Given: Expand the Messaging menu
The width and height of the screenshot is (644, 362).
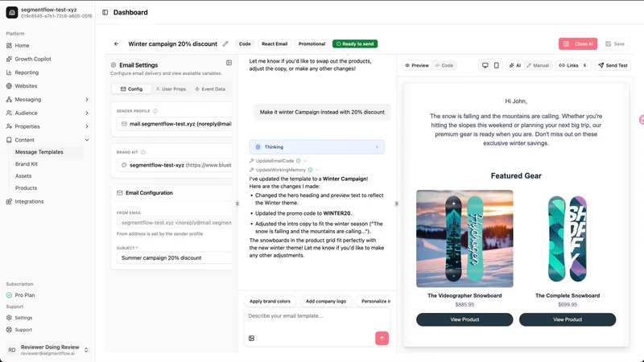Looking at the screenshot, I should [47, 100].
